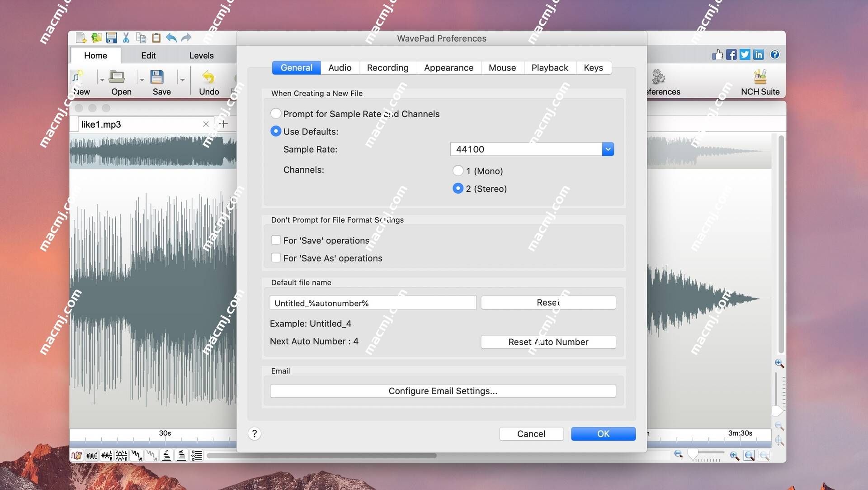Click the waveform plus/minus view icon
The image size is (868, 490).
click(92, 455)
